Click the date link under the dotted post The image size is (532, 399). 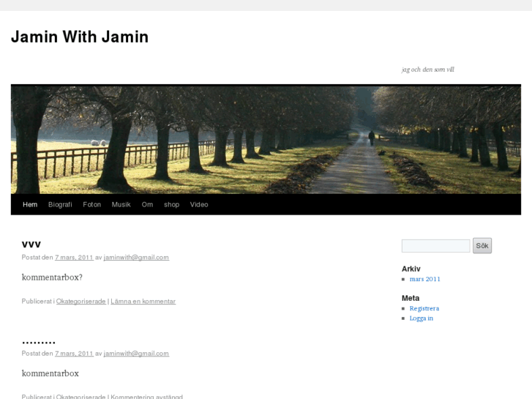click(x=74, y=354)
